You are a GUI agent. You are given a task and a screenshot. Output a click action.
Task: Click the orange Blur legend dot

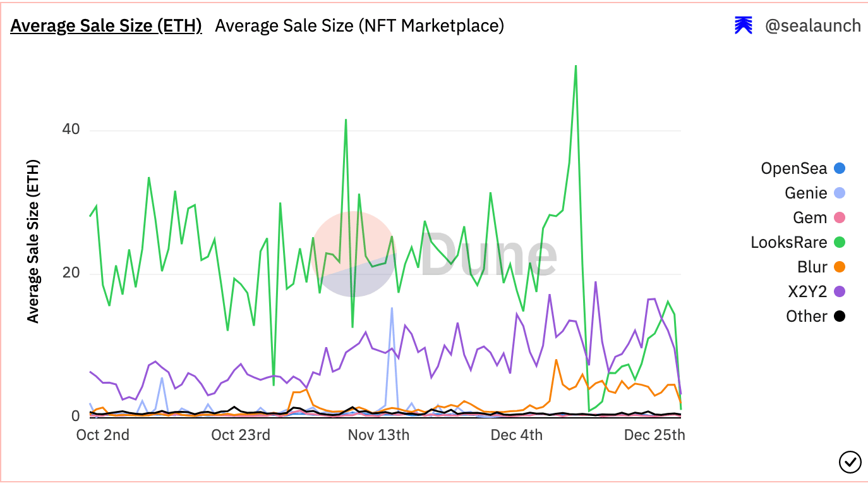[840, 267]
